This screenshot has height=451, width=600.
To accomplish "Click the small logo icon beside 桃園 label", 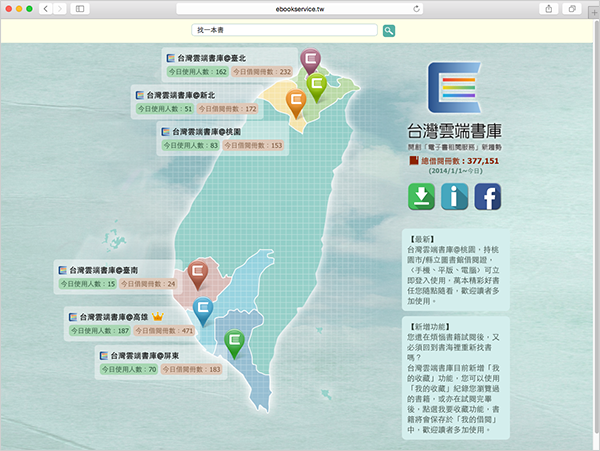I will point(165,132).
